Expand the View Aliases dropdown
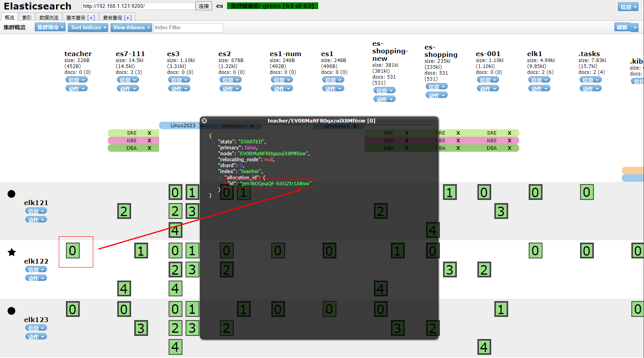Image resolution: width=644 pixels, height=358 pixels. 131,27
